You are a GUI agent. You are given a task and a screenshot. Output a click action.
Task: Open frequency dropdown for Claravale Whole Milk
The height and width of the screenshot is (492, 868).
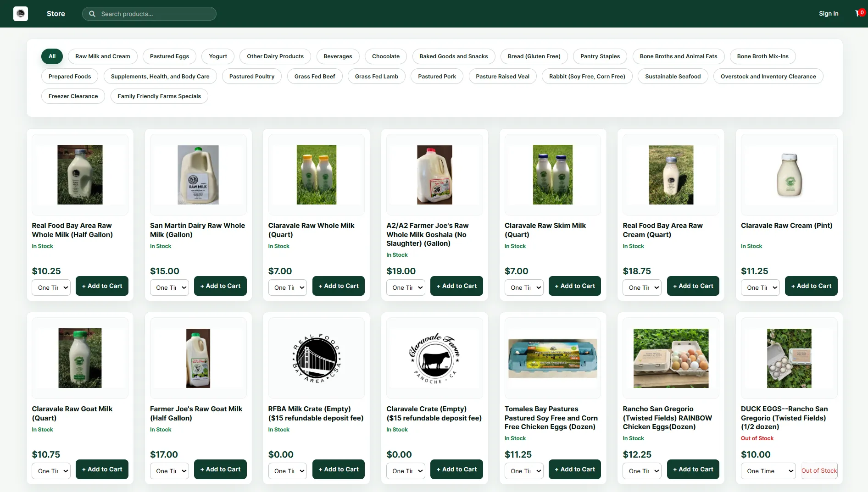tap(288, 287)
